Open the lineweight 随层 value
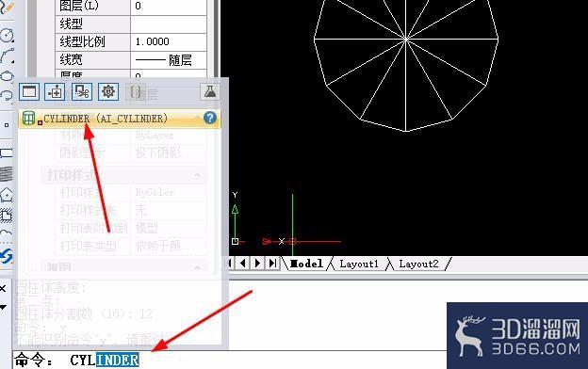The image size is (588, 369). 169,59
